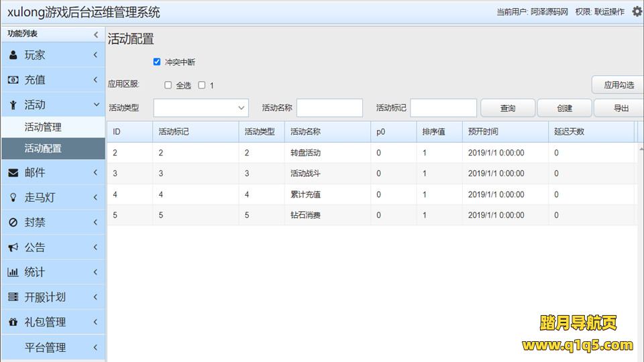The height and width of the screenshot is (362, 644).
Task: Click the marquee (走马灯) lightbulb icon
Action: 13,197
